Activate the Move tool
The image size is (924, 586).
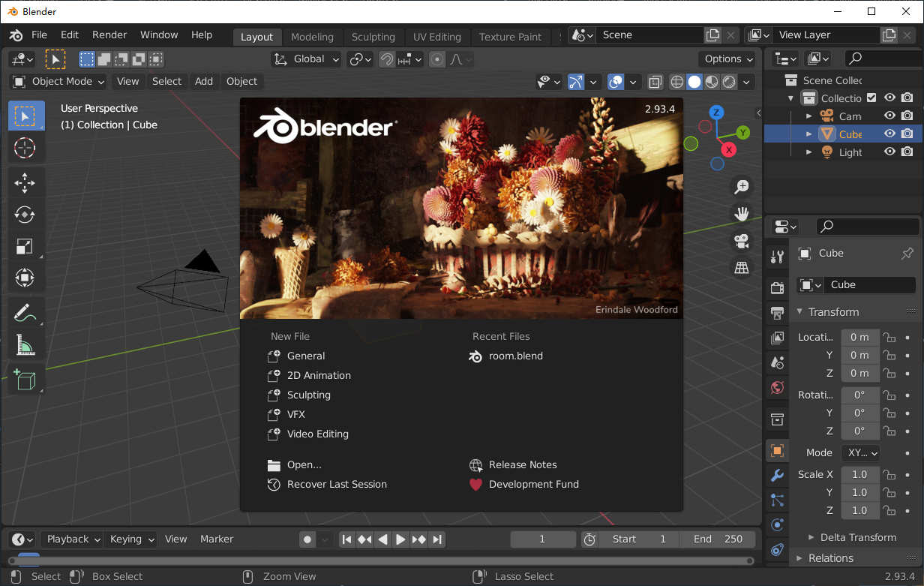click(25, 183)
